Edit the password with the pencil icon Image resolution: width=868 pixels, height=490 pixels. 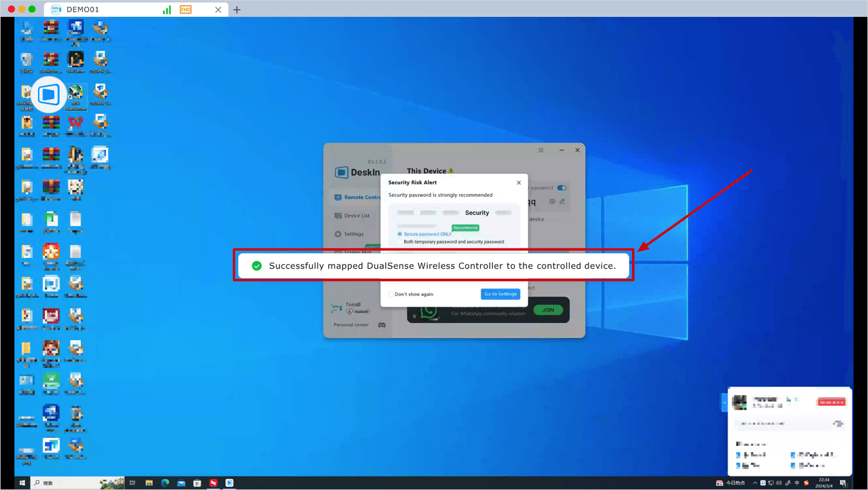[562, 202]
